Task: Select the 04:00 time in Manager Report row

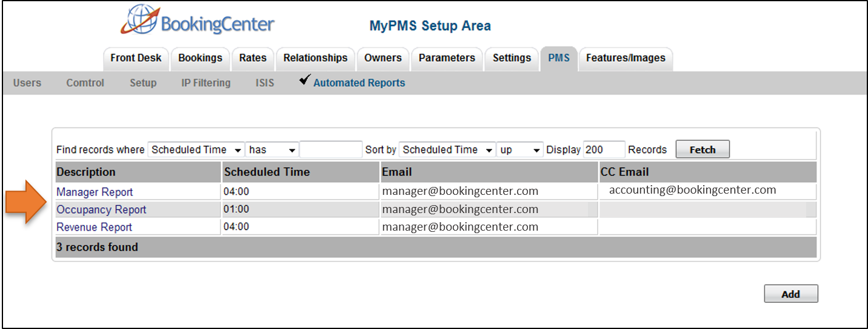Action: click(236, 192)
